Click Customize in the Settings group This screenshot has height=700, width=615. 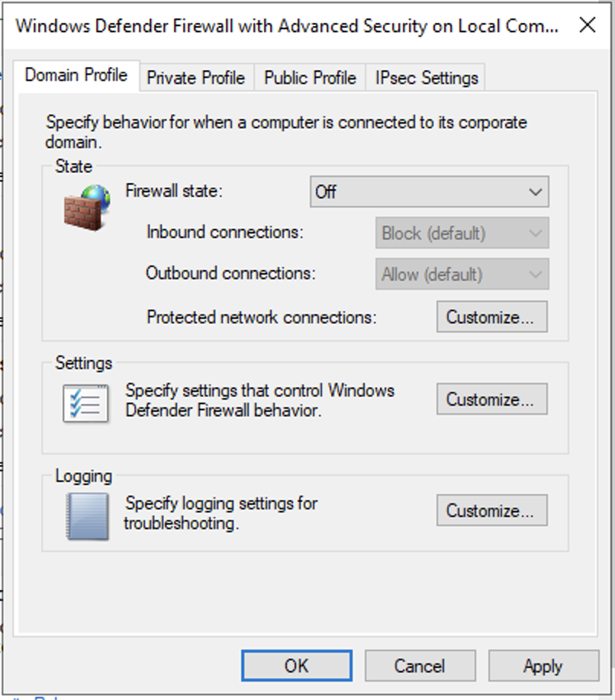pyautogui.click(x=491, y=399)
